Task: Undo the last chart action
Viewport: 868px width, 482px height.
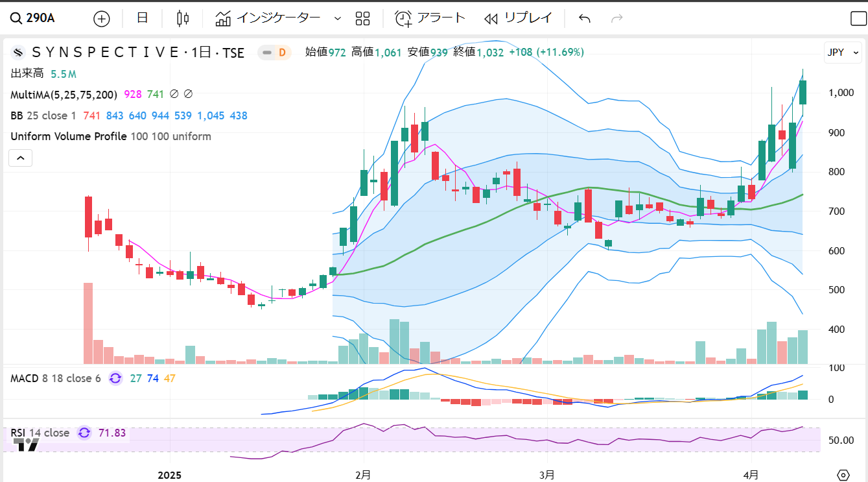Action: [x=585, y=18]
